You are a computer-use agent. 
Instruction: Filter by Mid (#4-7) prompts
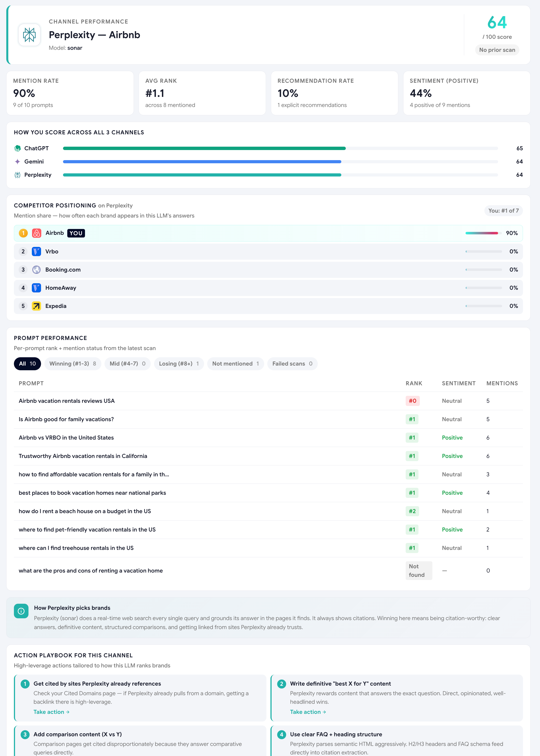(128, 364)
